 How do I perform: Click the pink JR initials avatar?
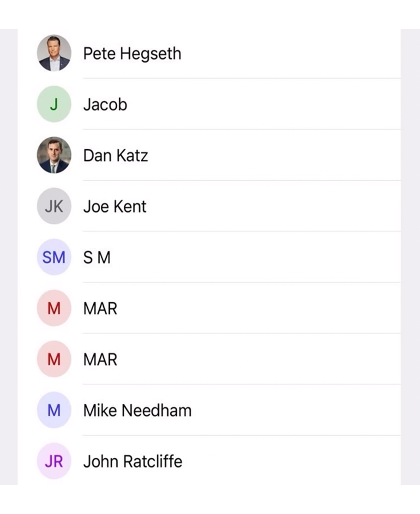click(x=54, y=461)
